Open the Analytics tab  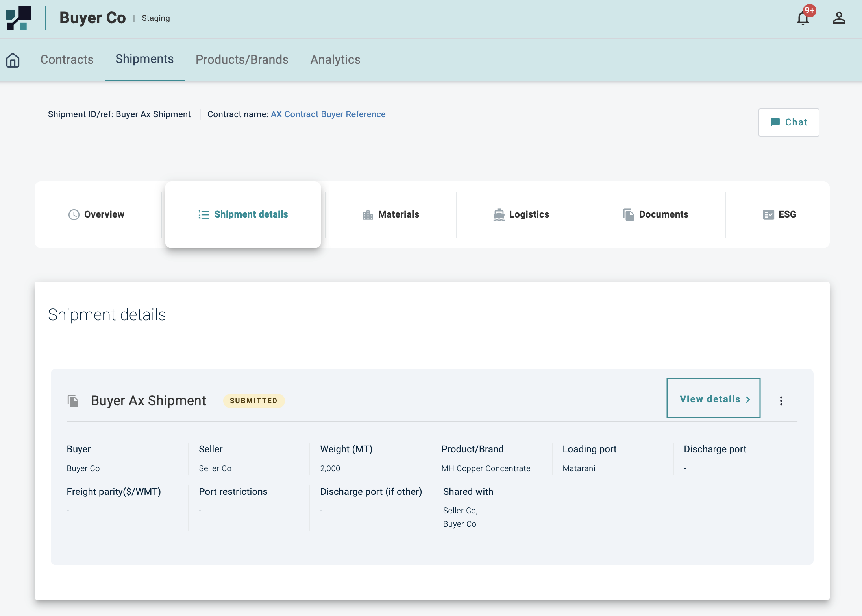335,60
